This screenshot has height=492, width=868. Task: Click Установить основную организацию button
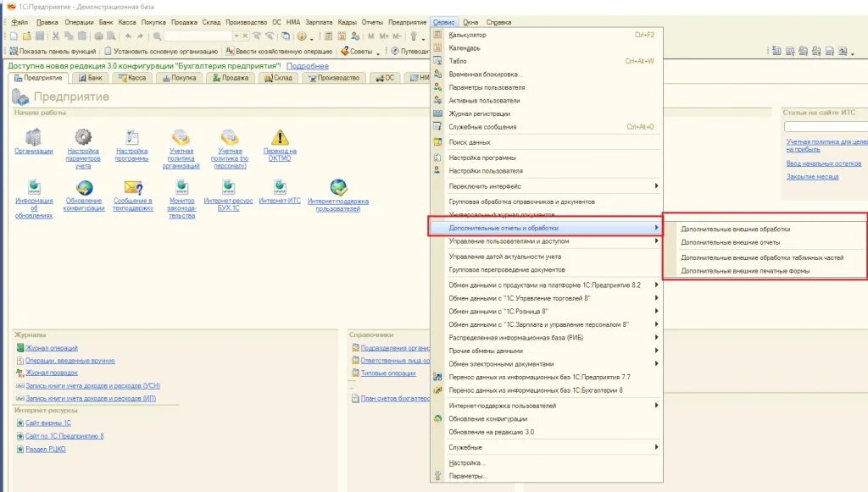[x=161, y=52]
